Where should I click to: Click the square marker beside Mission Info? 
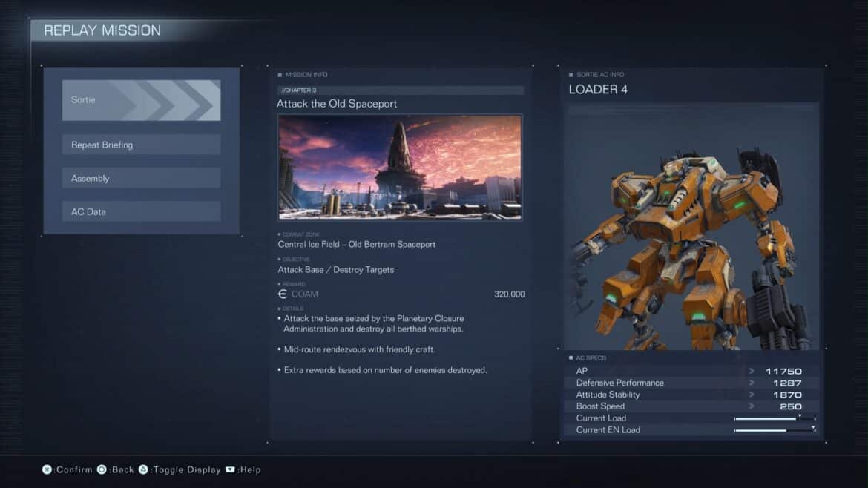pyautogui.click(x=280, y=75)
